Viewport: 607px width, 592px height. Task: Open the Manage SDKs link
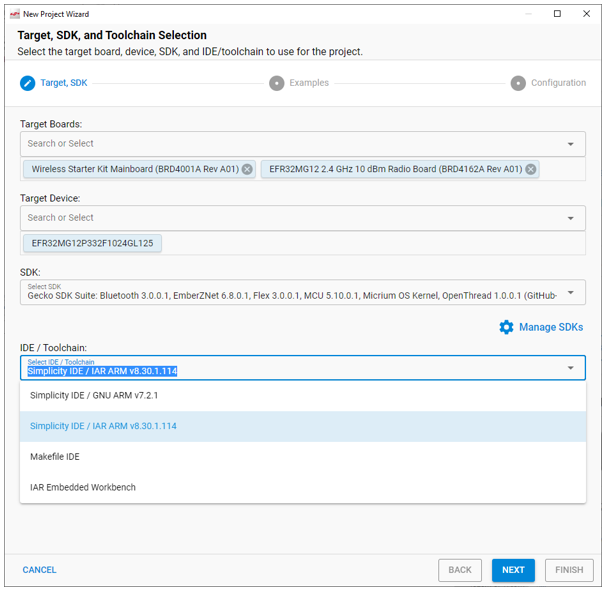(x=551, y=328)
